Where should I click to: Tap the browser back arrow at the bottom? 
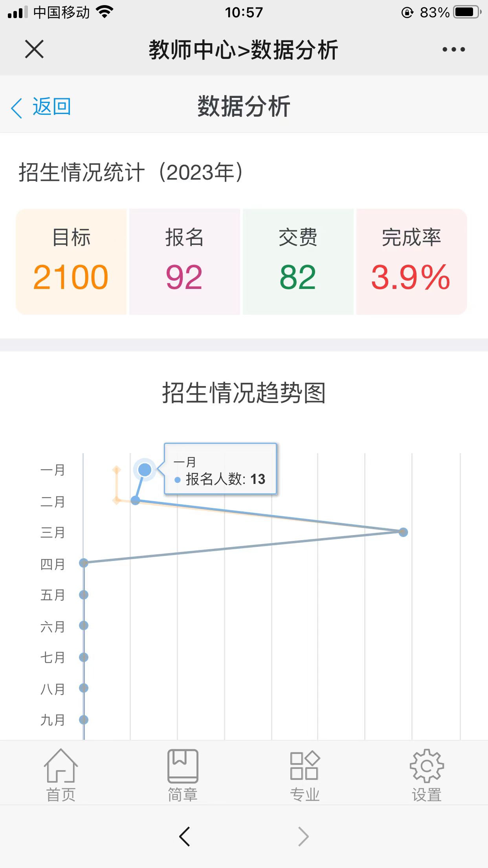[x=184, y=836]
